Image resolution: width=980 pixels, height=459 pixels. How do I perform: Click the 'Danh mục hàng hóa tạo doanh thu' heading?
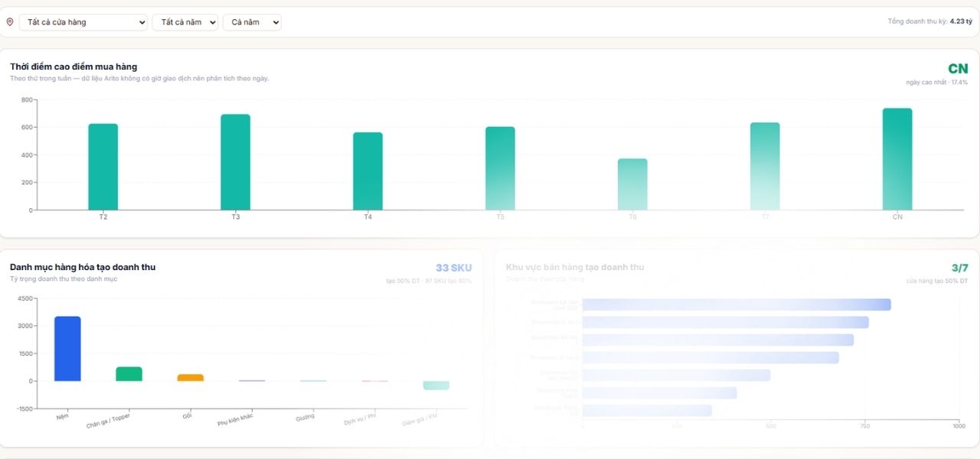(x=83, y=267)
